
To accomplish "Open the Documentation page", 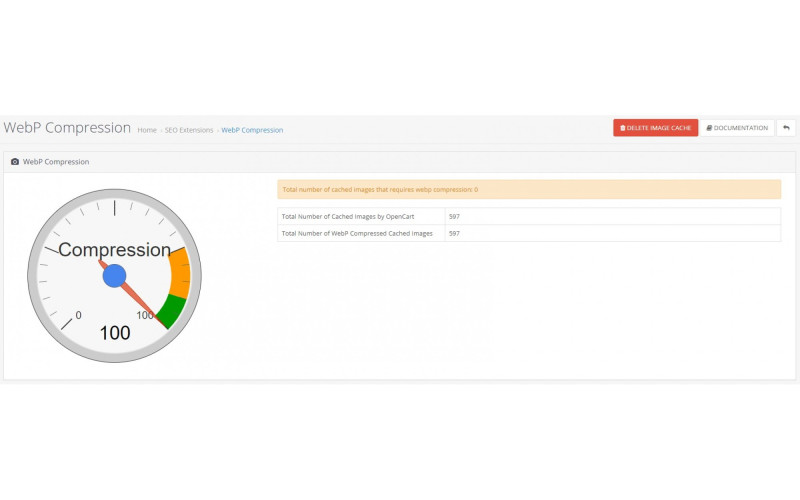I will 737,128.
